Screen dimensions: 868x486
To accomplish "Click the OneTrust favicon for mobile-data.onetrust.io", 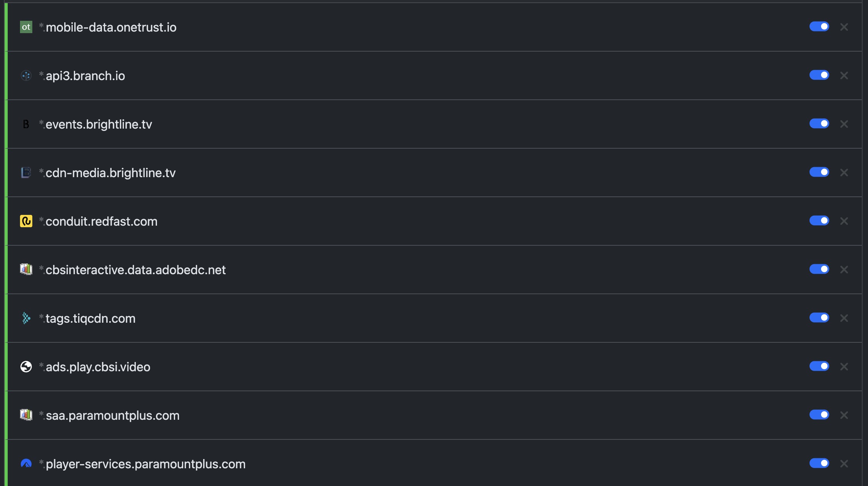I will 26,27.
